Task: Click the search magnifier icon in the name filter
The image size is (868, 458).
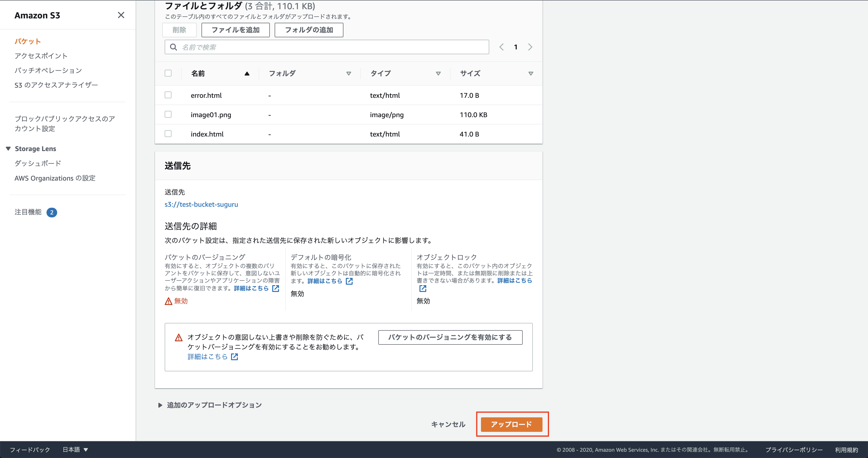Action: [x=174, y=47]
